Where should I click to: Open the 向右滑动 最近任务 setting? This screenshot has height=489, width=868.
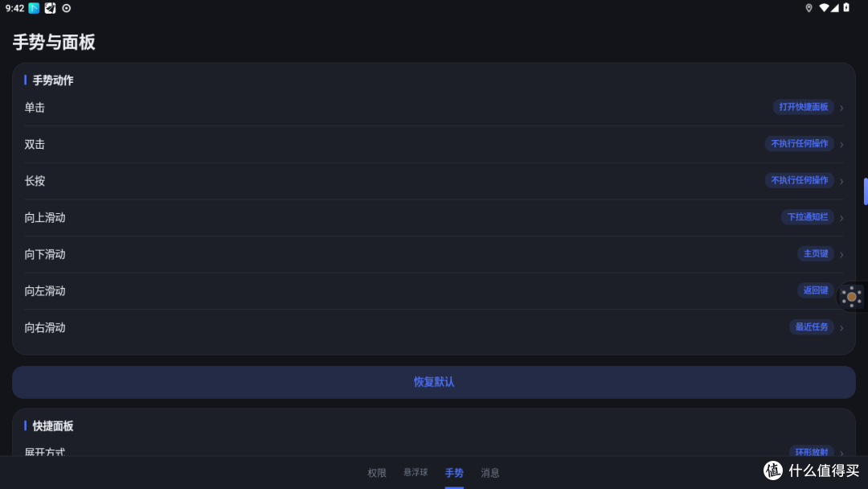pyautogui.click(x=434, y=327)
